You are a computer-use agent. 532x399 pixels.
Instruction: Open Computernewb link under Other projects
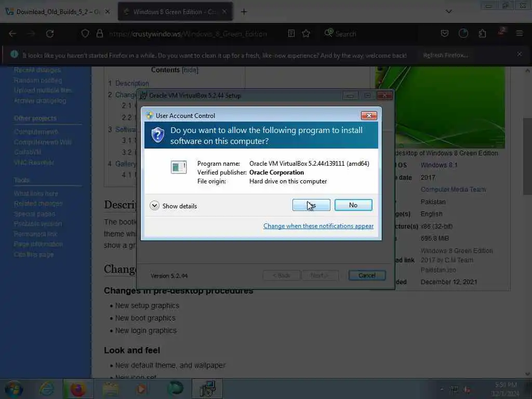tap(36, 131)
